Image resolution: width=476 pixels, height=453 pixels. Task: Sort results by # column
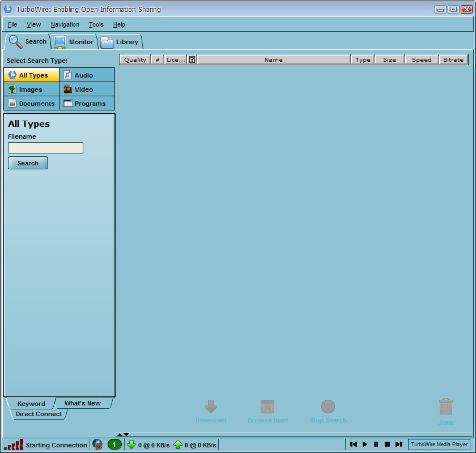(x=158, y=60)
